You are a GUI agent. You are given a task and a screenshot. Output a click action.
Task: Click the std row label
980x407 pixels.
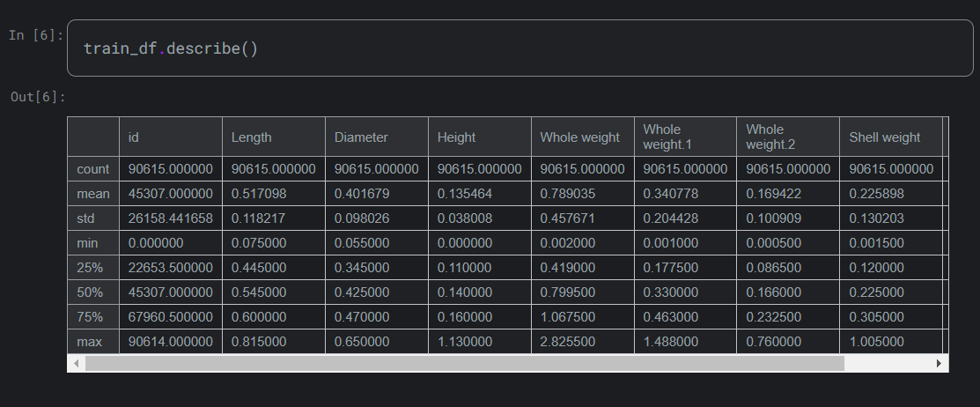[x=87, y=218]
